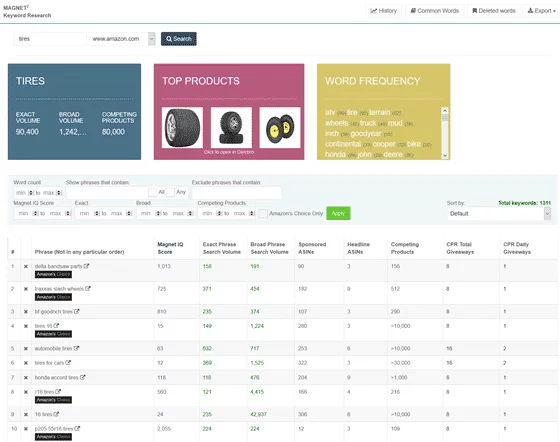Remove 'bf goodrich tires' with its X icon
This screenshot has width=560, height=442.
tap(26, 312)
